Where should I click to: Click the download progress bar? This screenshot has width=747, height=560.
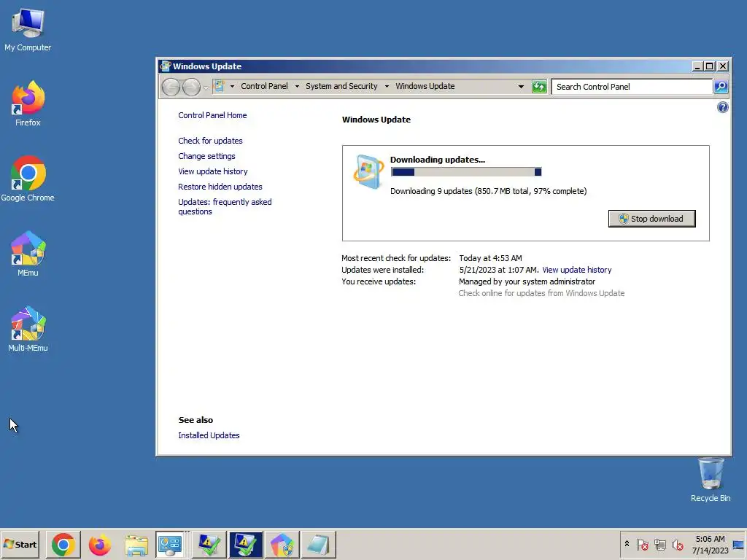point(466,172)
